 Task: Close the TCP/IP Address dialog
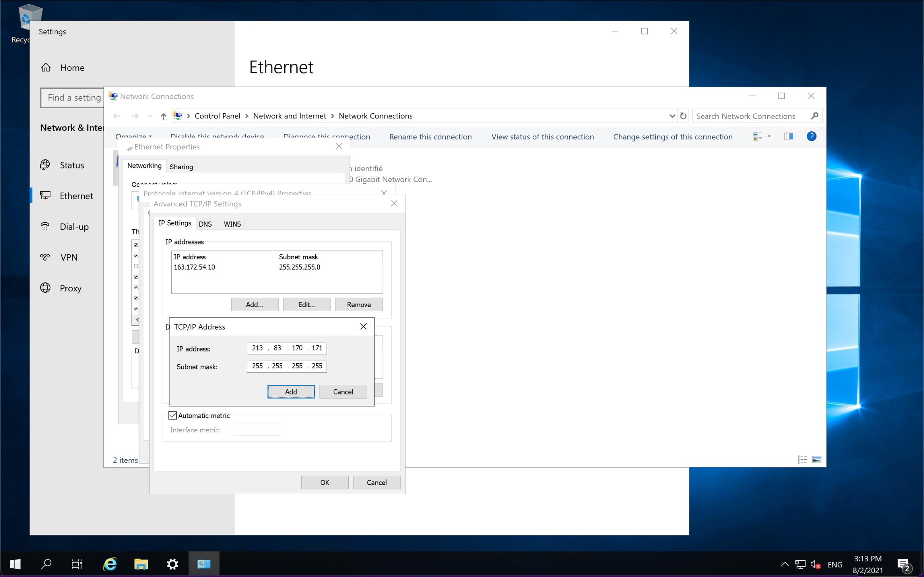[x=363, y=326]
